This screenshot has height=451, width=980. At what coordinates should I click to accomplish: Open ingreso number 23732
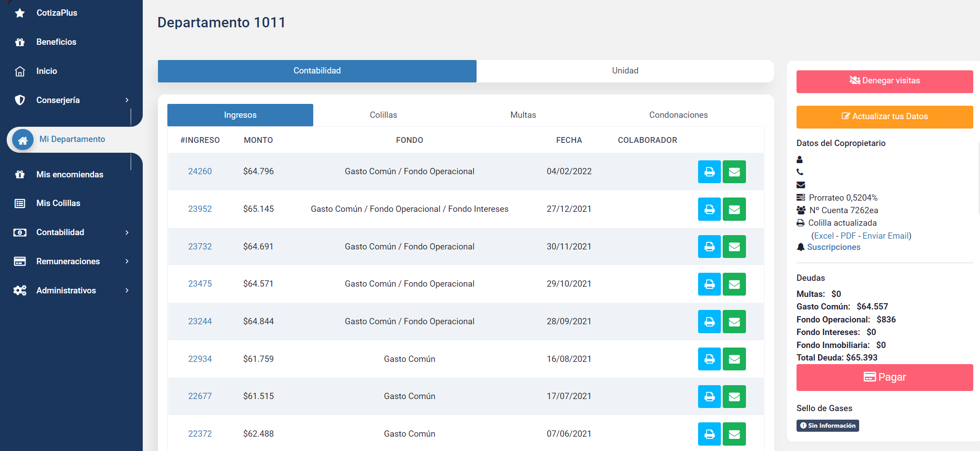tap(200, 246)
